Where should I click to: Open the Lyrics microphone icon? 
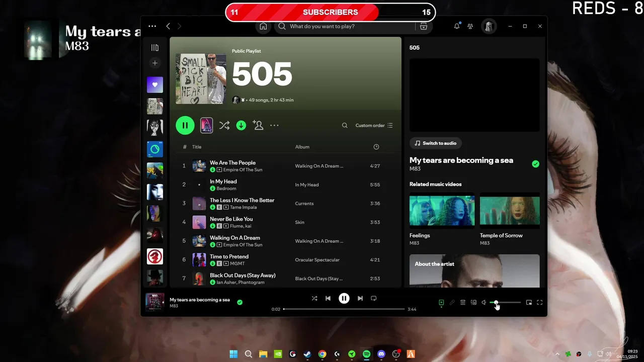(x=452, y=303)
